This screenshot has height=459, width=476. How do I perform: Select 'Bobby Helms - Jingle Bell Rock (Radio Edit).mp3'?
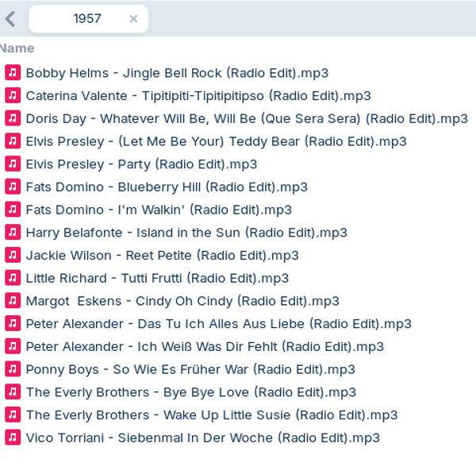point(177,73)
